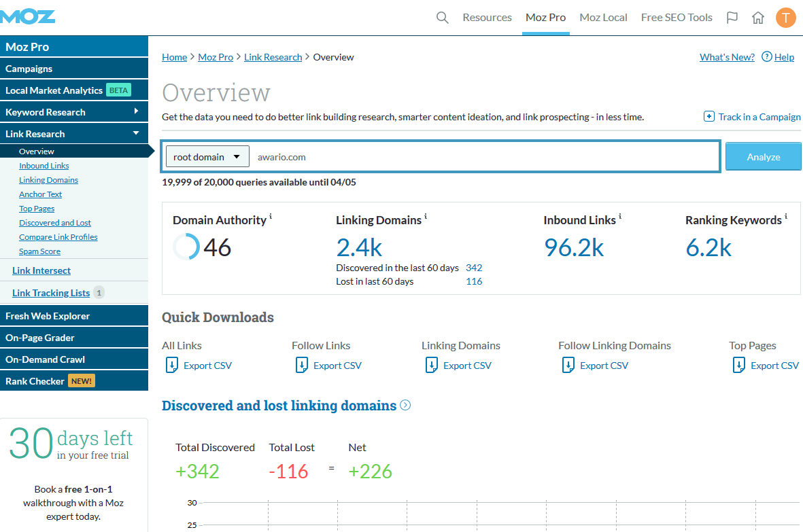The width and height of the screenshot is (803, 532).
Task: Open the root domain dropdown
Action: click(207, 156)
